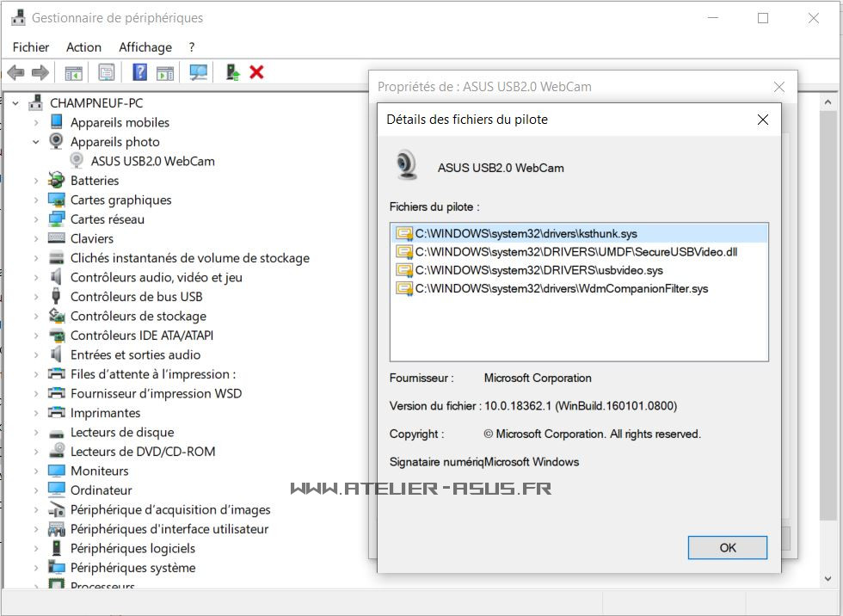Expand the Imprimantes category
This screenshot has height=616, width=843.
pos(36,413)
